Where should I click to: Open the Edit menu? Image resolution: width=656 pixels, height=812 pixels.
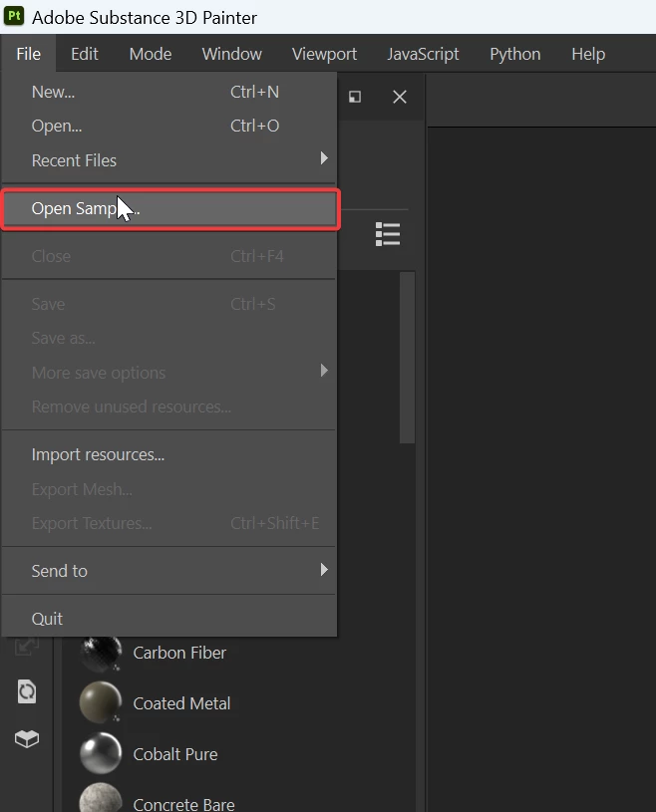click(x=85, y=54)
